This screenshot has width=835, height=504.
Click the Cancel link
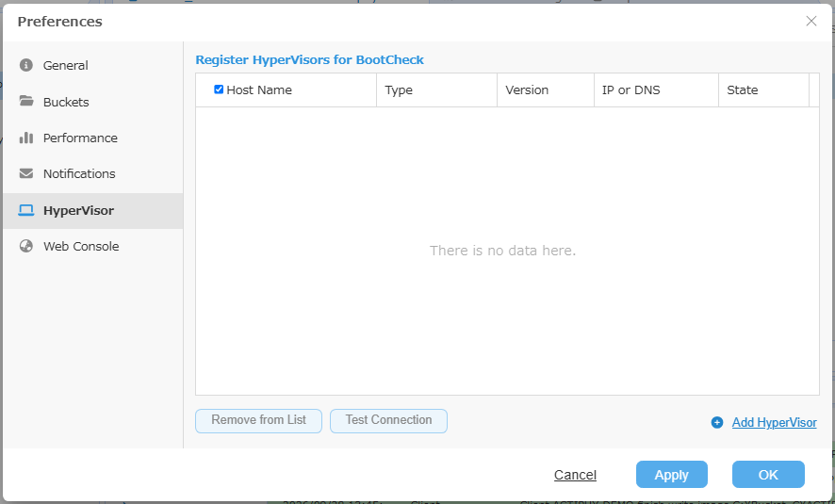point(575,475)
